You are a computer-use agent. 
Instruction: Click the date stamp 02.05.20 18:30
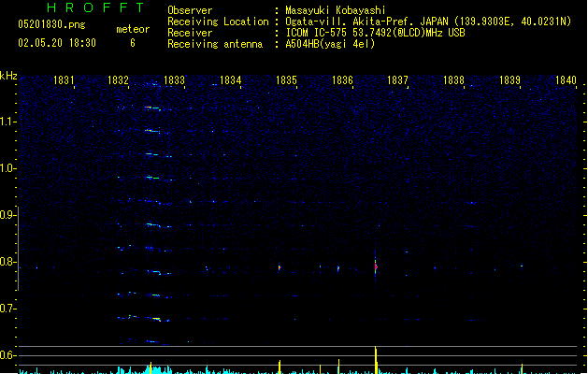[x=57, y=43]
